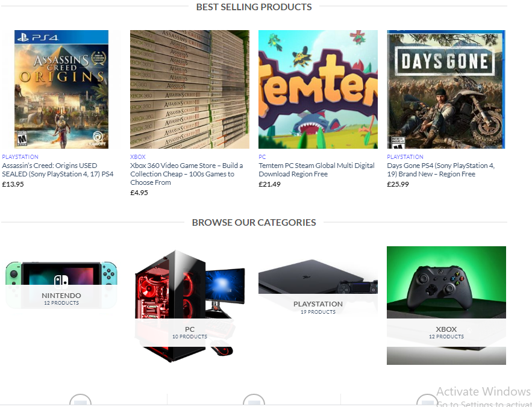Viewport: 532px width, 407px height.
Task: Browse the Xbox category with 12 products
Action: pos(446,332)
